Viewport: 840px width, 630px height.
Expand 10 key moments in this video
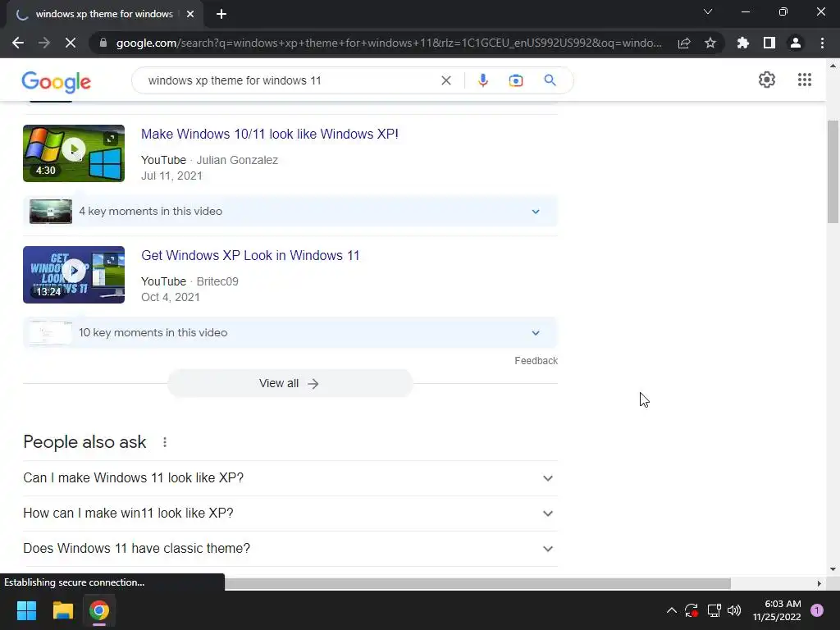coord(290,333)
